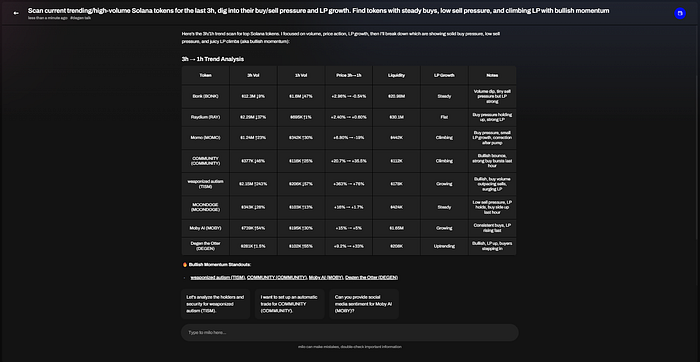
Task: Open the Moby AI (MOBY) standout link
Action: click(x=326, y=277)
